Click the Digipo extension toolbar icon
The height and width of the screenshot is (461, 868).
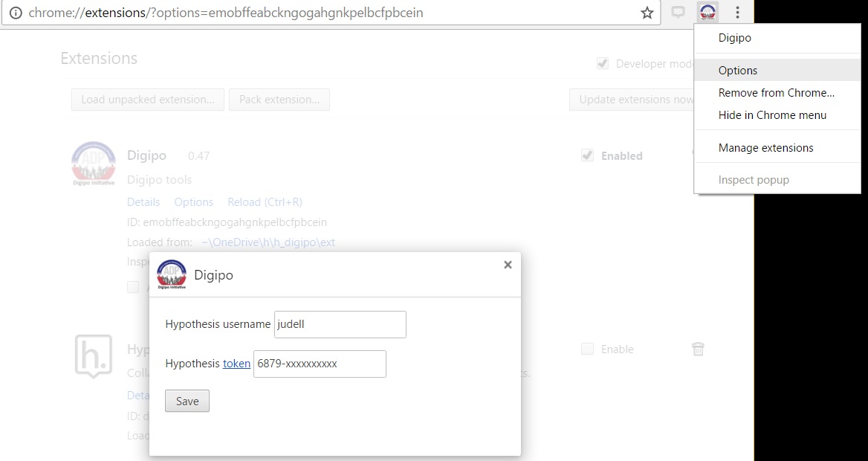tap(708, 12)
